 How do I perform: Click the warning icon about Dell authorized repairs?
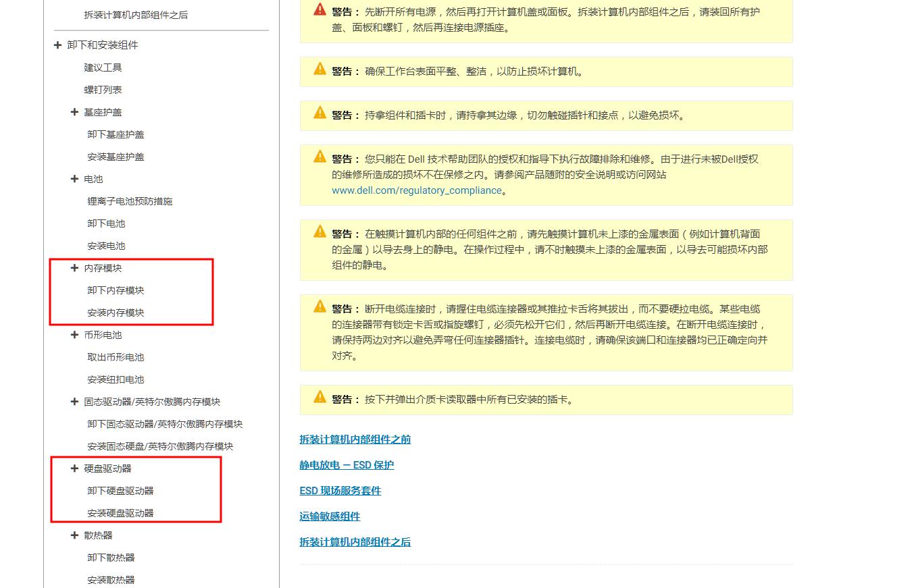click(x=319, y=156)
